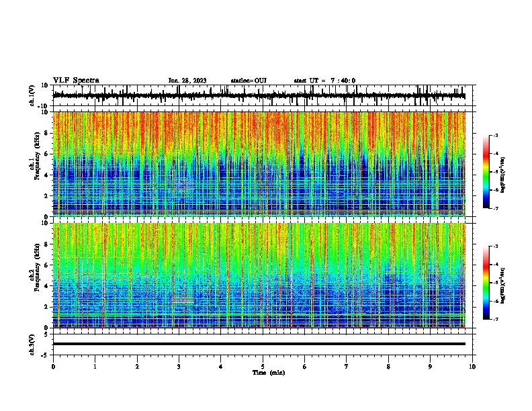Click time axis tick label "7"
This screenshot has width=532, height=411.
(347, 367)
